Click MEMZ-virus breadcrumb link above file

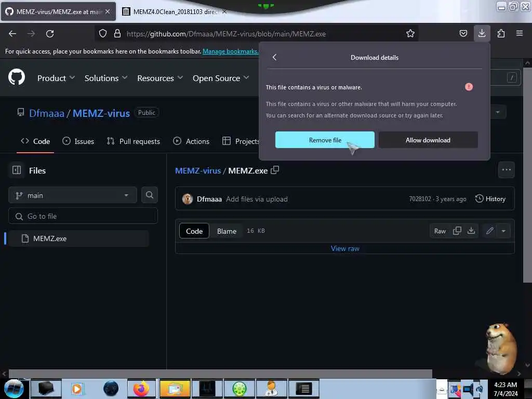198,170
